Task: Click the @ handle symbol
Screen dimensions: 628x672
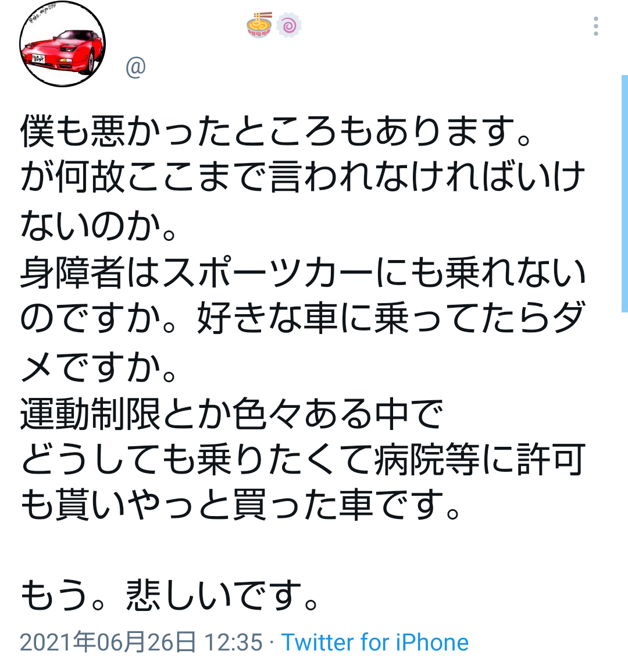Action: 136,67
